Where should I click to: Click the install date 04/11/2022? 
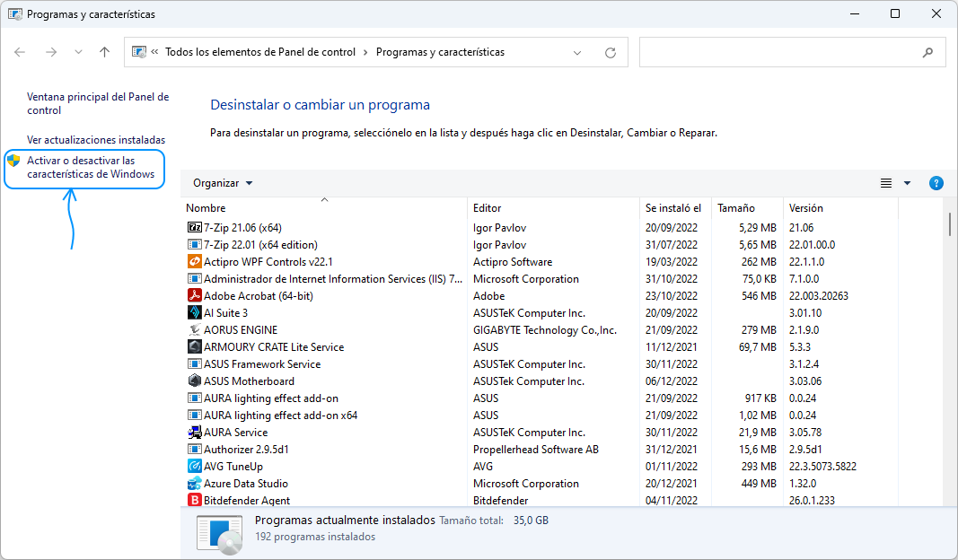[x=672, y=500]
